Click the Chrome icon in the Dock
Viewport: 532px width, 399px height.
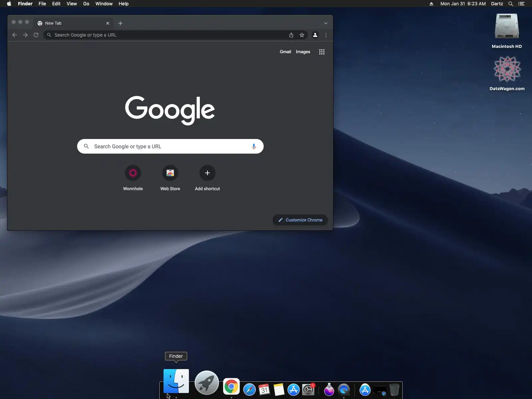click(x=231, y=387)
